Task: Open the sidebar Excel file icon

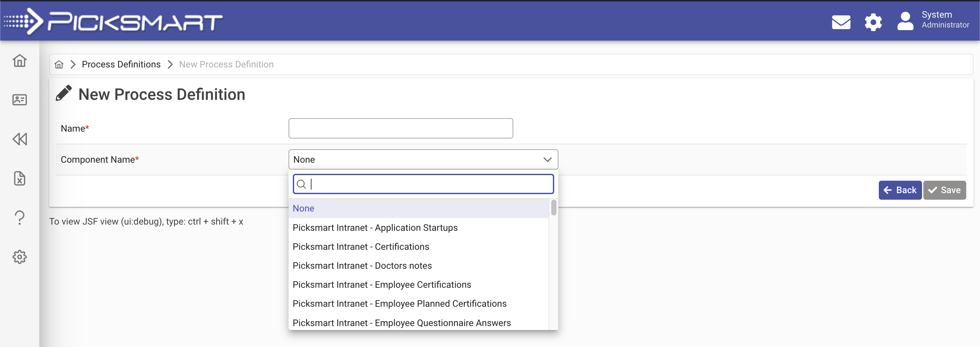Action: tap(19, 178)
